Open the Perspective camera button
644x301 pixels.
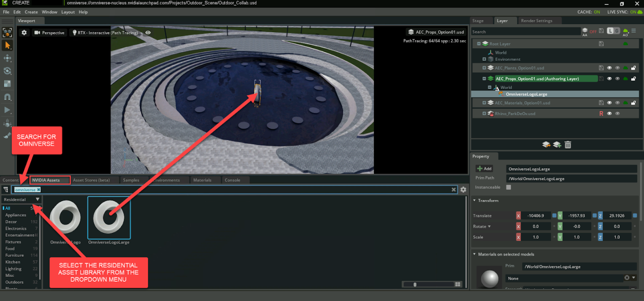[49, 33]
